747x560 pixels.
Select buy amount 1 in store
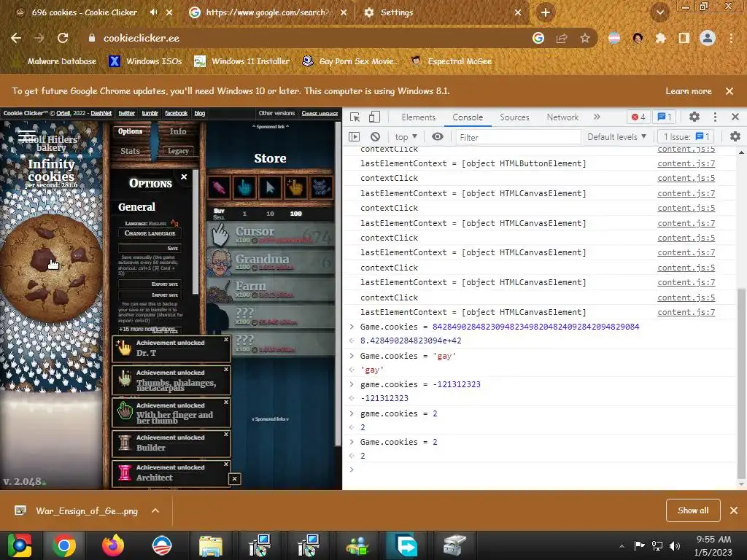point(244,214)
